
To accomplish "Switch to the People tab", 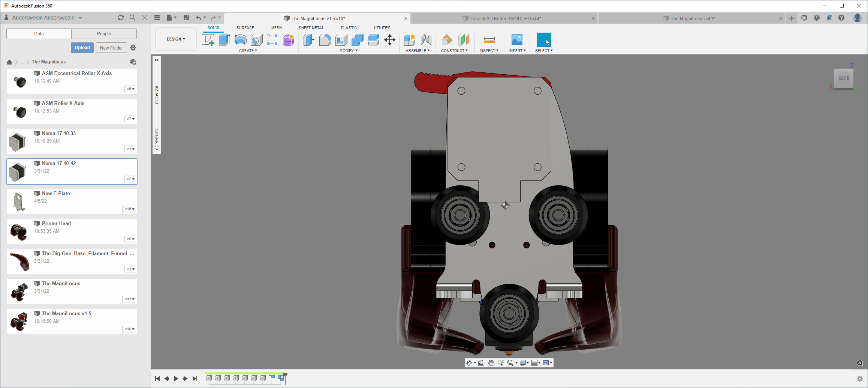I will (x=104, y=34).
